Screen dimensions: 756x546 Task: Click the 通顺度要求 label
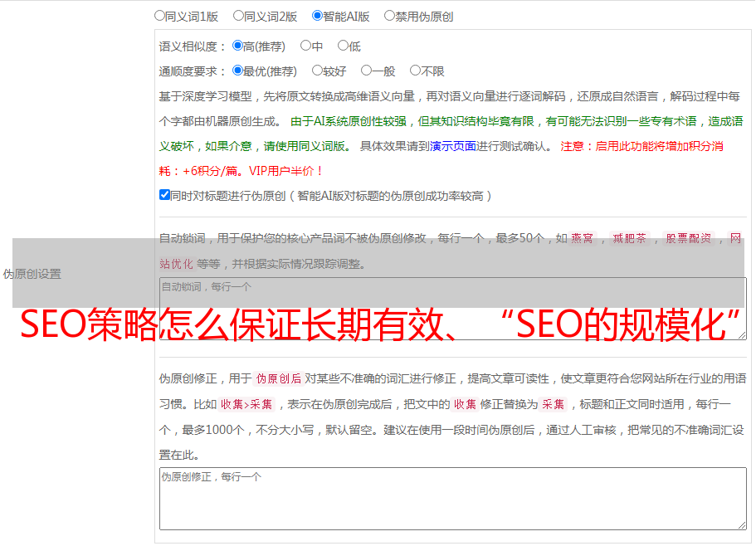tap(192, 72)
